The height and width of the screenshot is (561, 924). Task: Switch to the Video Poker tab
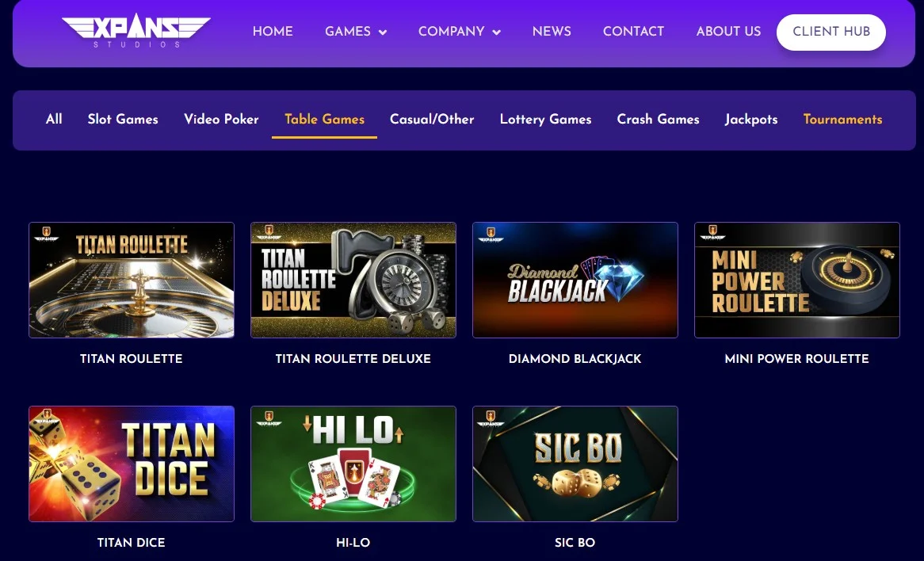pyautogui.click(x=221, y=120)
